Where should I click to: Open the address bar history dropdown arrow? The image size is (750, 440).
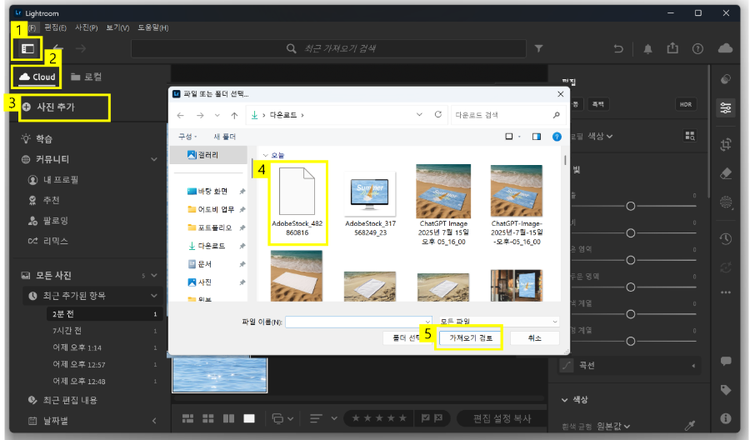point(419,115)
